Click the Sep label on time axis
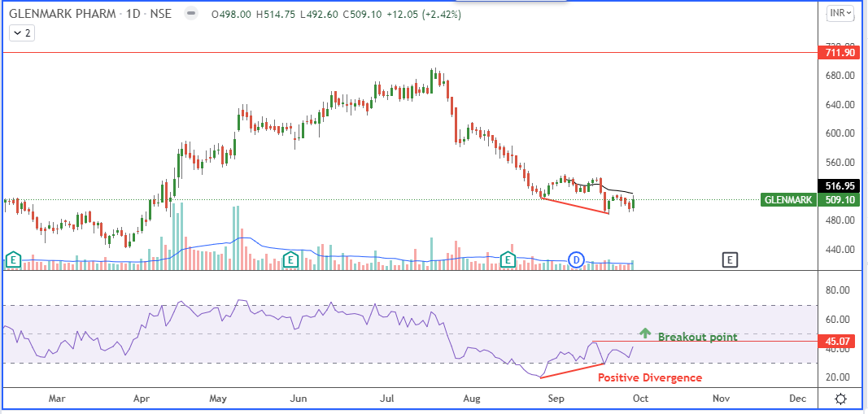The image size is (868, 414). (x=556, y=398)
